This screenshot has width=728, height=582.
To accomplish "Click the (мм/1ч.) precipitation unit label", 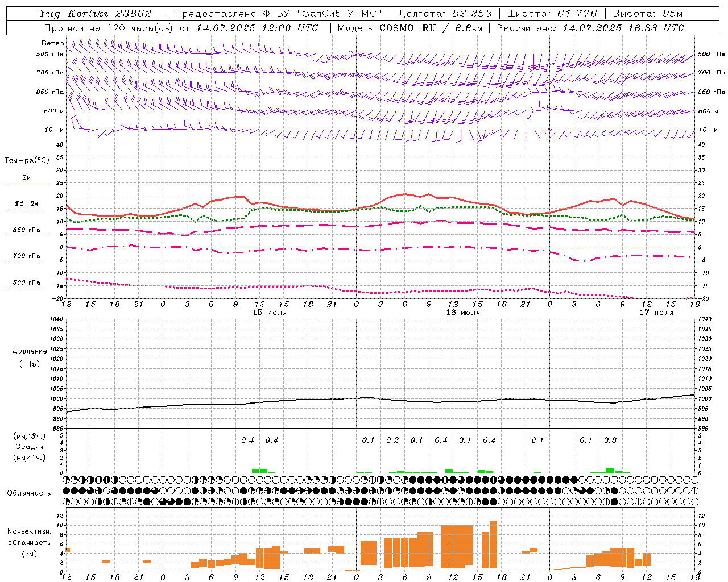I will point(30,458).
